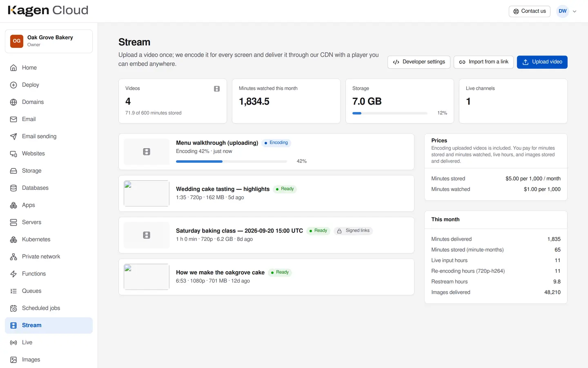Click the Databases cylinder icon
This screenshot has width=588, height=368.
tap(13, 188)
